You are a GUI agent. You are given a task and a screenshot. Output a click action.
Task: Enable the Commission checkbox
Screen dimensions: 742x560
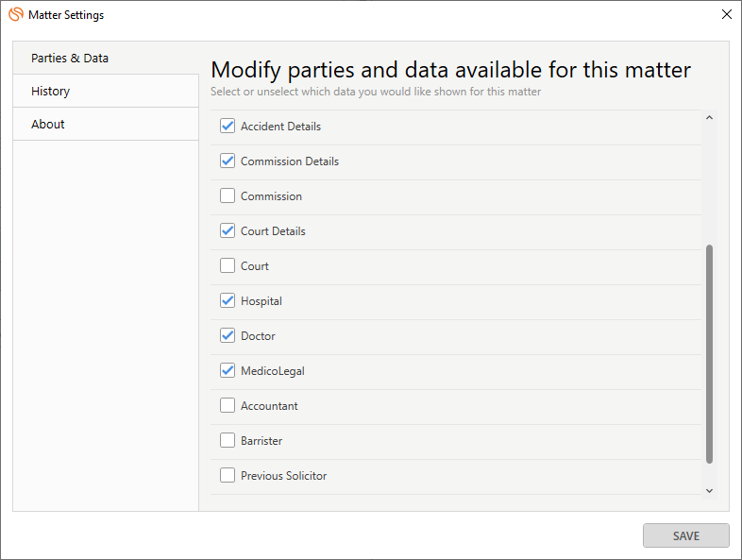[x=228, y=195]
